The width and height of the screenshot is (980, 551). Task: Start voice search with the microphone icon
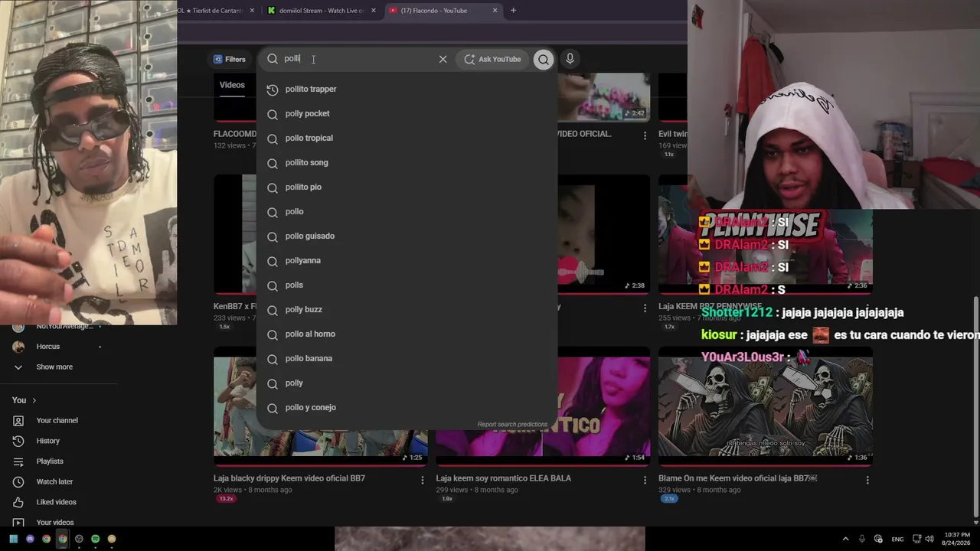(570, 59)
